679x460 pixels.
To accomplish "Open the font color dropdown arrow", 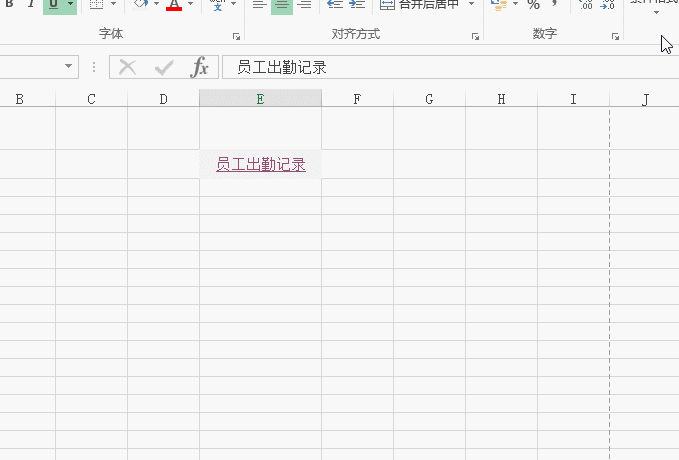I will pyautogui.click(x=191, y=4).
